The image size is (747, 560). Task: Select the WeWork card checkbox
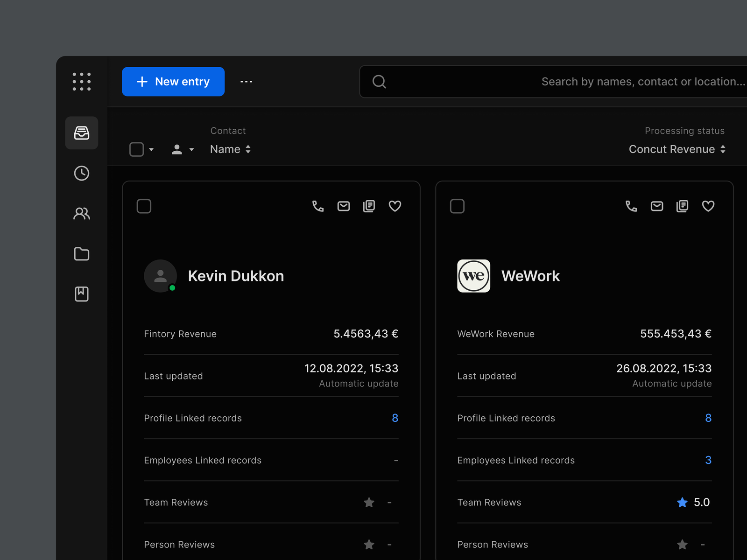(457, 206)
